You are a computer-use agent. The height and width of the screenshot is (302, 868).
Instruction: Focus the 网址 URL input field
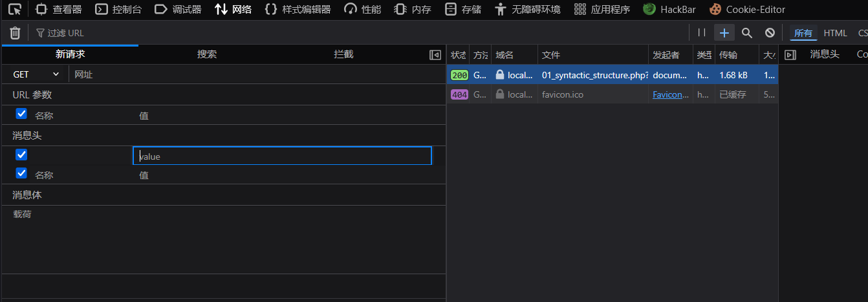[257, 74]
